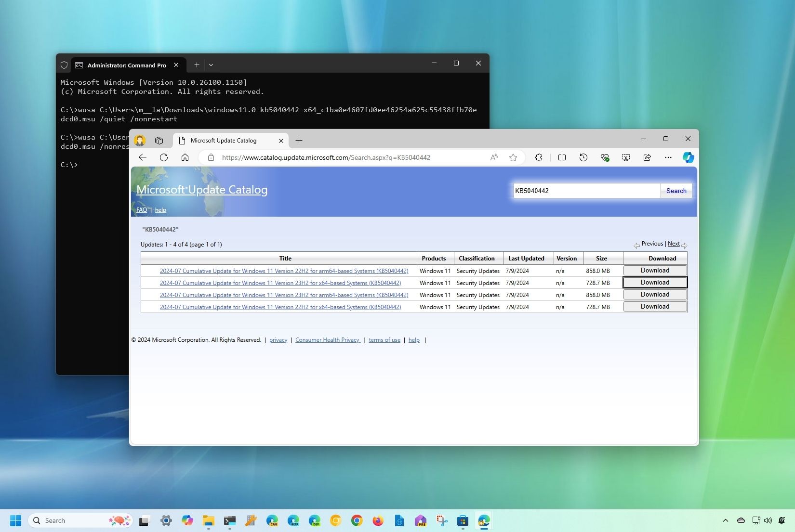Refresh the Microsoft Update Catalog page

[164, 157]
